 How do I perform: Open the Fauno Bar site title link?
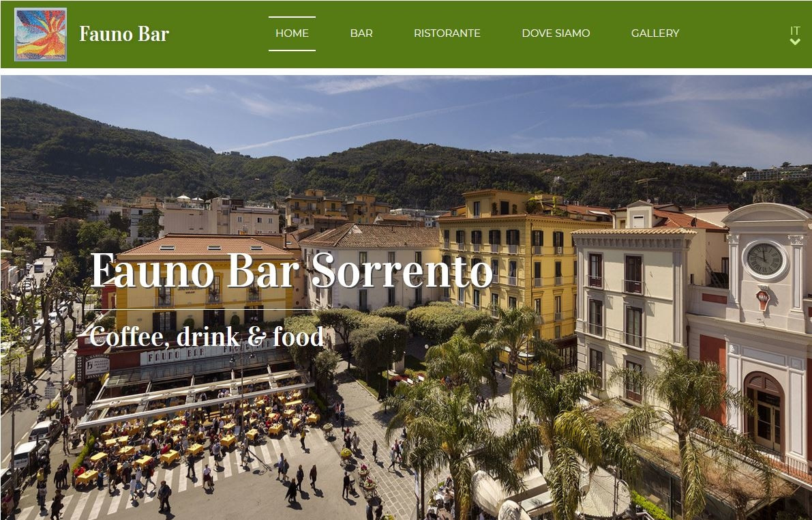coord(124,34)
